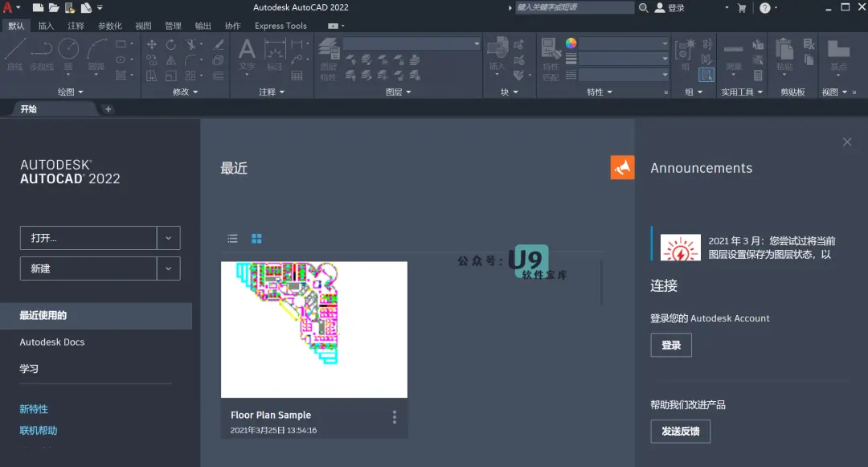Click the Group (组) tool

[686, 55]
